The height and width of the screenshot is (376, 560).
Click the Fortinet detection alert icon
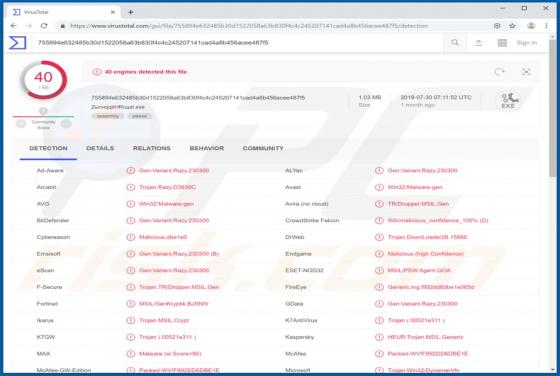[131, 304]
